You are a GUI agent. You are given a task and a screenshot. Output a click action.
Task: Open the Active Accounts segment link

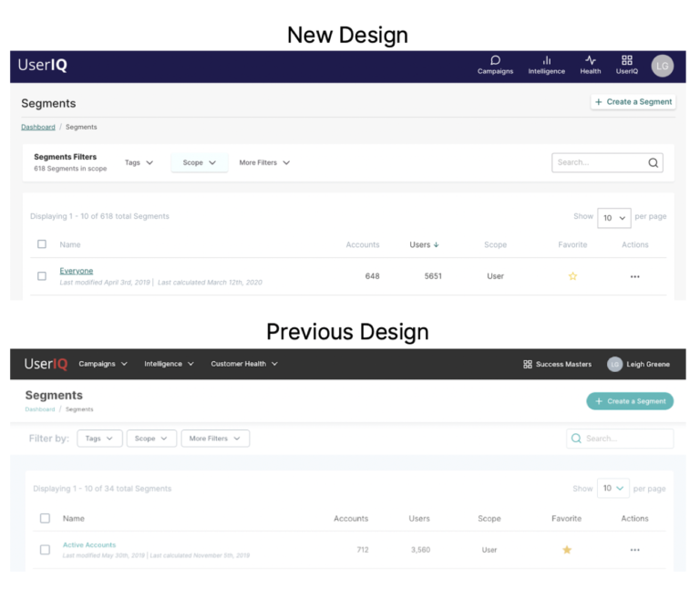click(x=89, y=545)
